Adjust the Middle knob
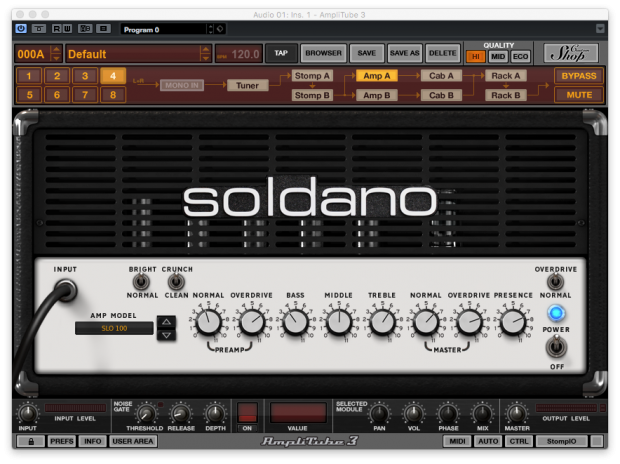 (x=339, y=322)
